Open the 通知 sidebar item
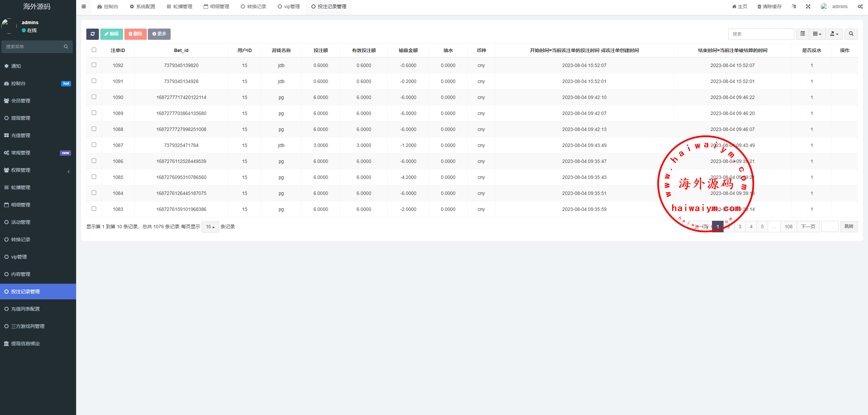This screenshot has height=415, width=868. (38, 66)
